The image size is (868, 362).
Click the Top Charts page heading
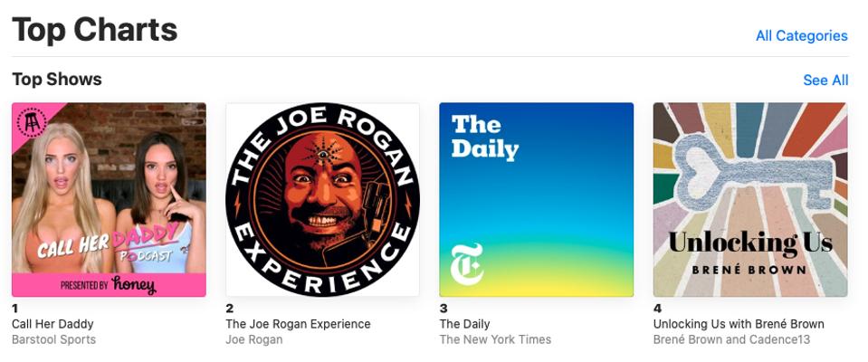[x=95, y=29]
